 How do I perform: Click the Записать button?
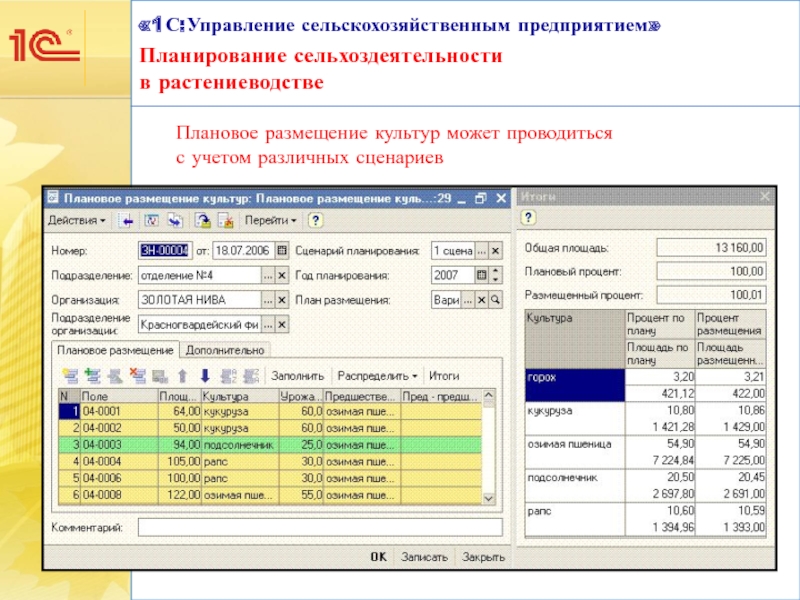point(424,557)
